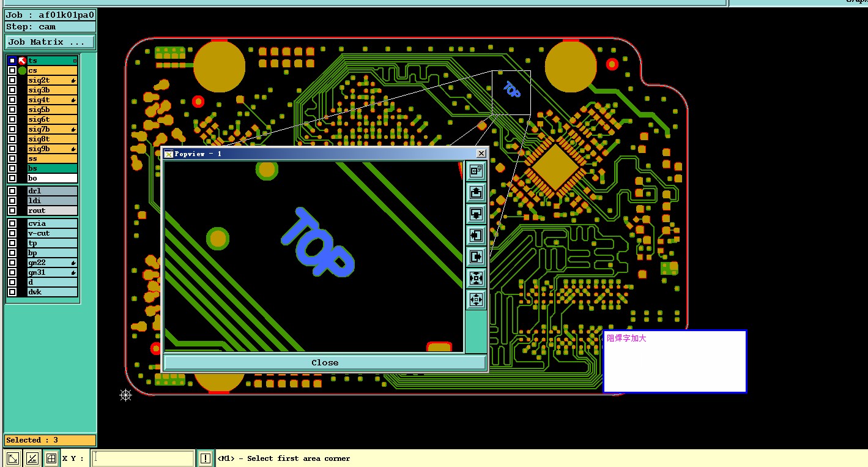Toggle display checkbox for ss layer
The image size is (868, 467).
12,159
